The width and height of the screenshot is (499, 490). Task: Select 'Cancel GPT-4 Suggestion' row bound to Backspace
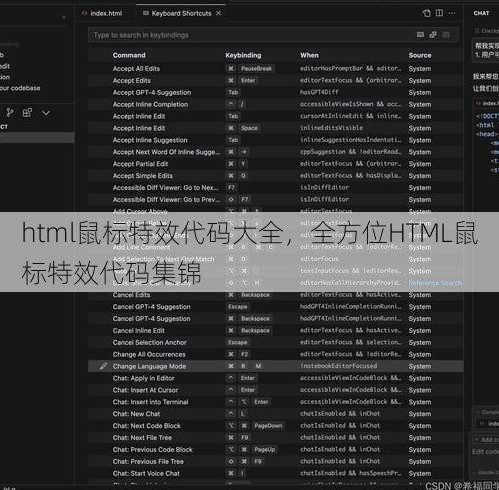tap(276, 319)
